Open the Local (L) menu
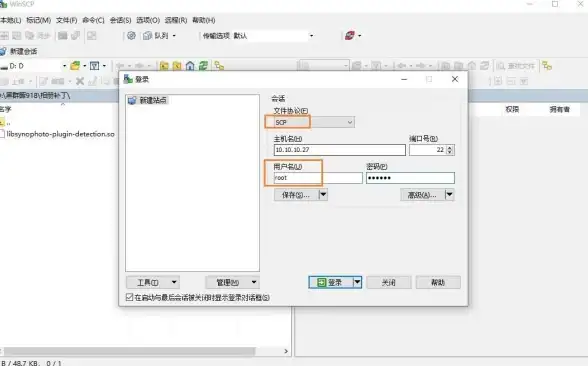The image size is (588, 366). click(x=10, y=20)
